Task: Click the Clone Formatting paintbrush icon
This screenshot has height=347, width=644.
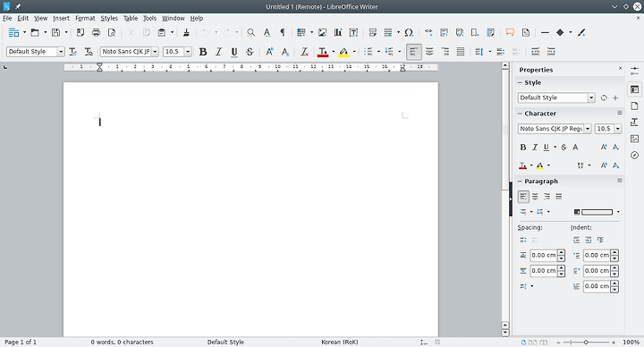Action: point(186,32)
